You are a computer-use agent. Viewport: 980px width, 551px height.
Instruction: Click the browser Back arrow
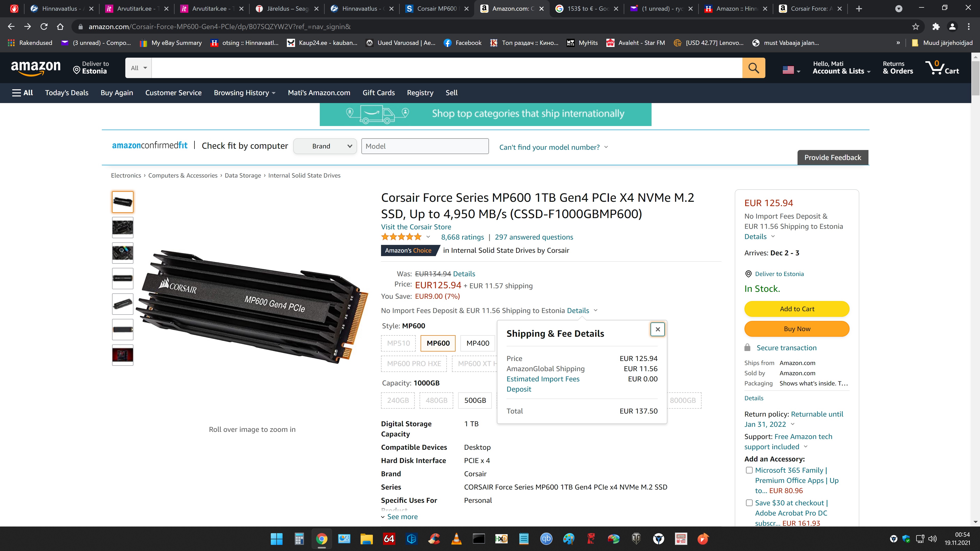(11, 27)
